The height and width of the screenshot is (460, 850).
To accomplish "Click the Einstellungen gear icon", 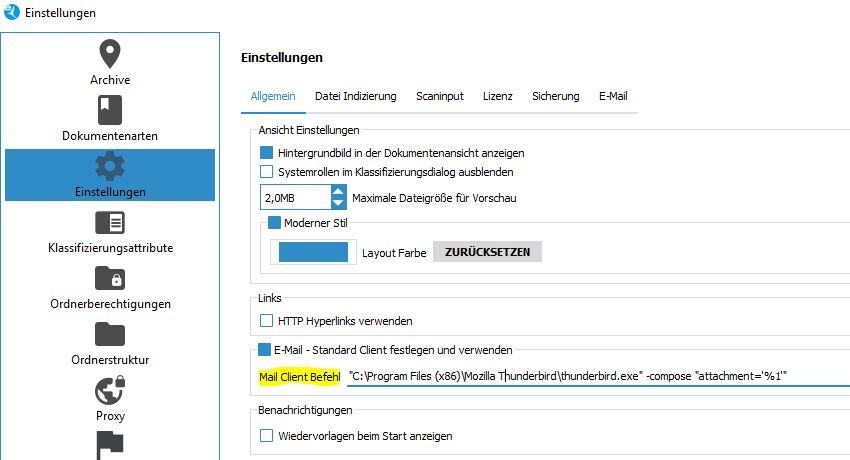I will click(110, 166).
